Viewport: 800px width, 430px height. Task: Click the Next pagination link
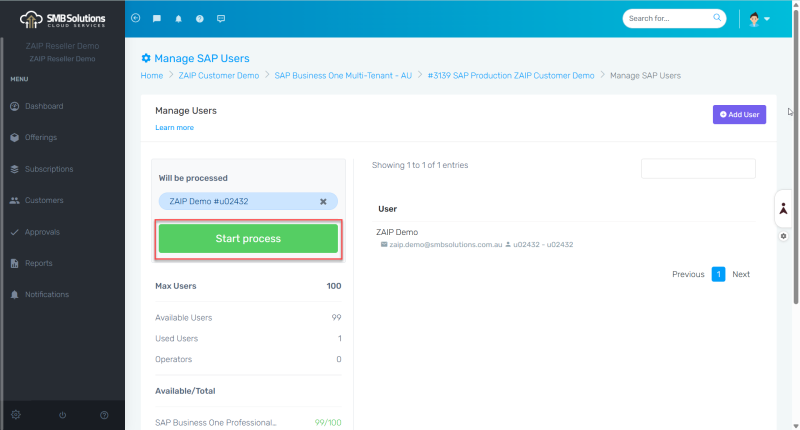pos(741,274)
